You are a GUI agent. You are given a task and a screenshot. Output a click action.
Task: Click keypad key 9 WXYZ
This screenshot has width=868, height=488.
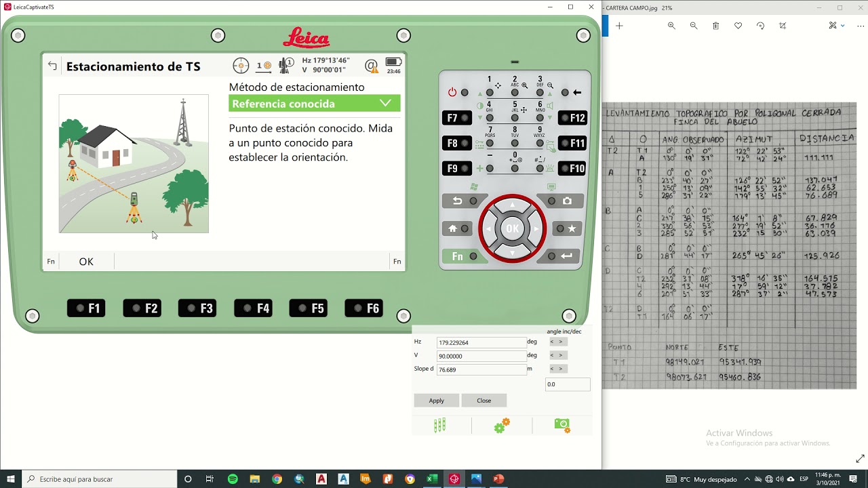tap(540, 143)
